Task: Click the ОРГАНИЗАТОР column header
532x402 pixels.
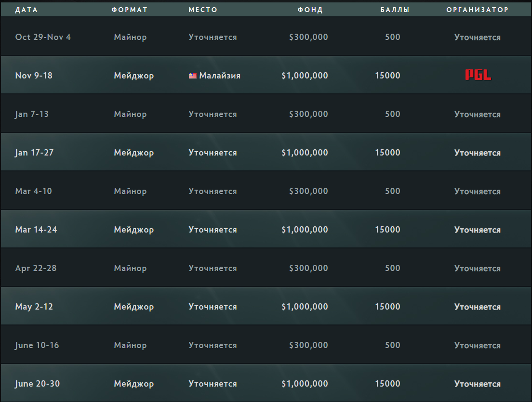Action: point(478,10)
